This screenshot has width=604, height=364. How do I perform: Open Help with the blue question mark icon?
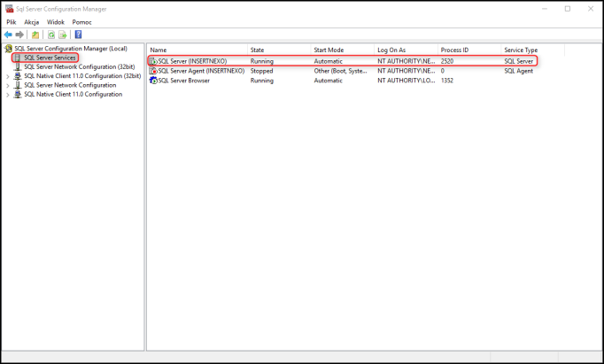point(78,35)
